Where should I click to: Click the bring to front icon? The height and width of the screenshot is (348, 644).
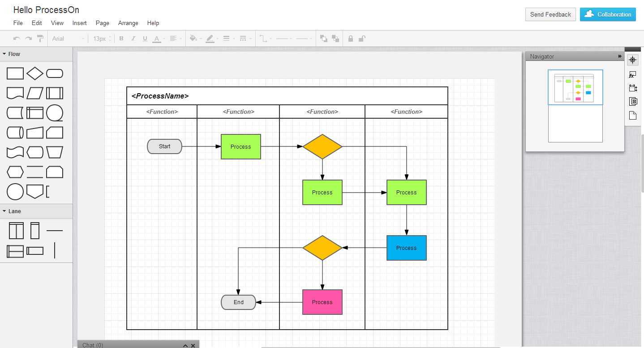click(324, 39)
